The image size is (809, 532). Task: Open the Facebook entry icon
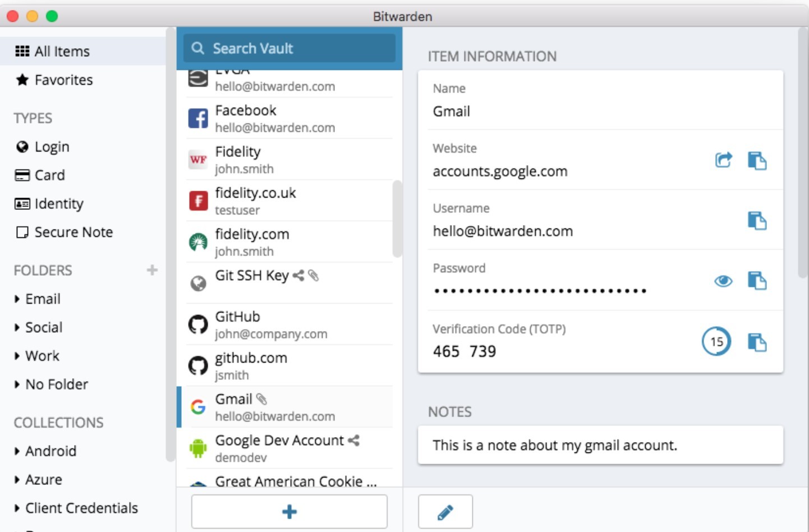click(x=198, y=118)
